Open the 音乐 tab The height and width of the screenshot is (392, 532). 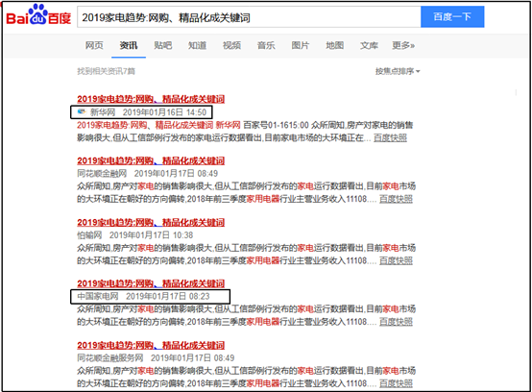tap(266, 45)
